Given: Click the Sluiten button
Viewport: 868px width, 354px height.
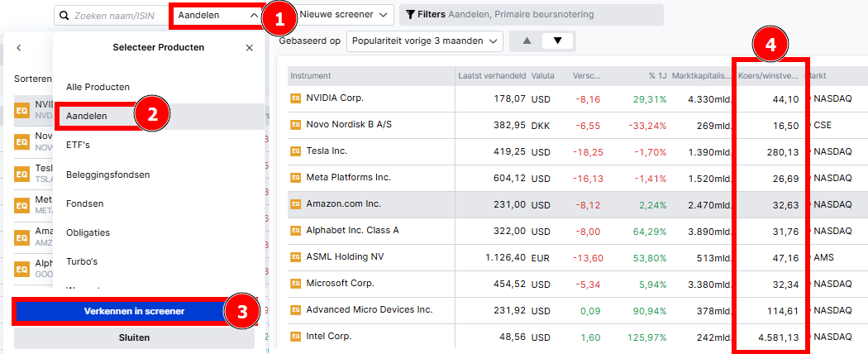Looking at the screenshot, I should [x=134, y=338].
